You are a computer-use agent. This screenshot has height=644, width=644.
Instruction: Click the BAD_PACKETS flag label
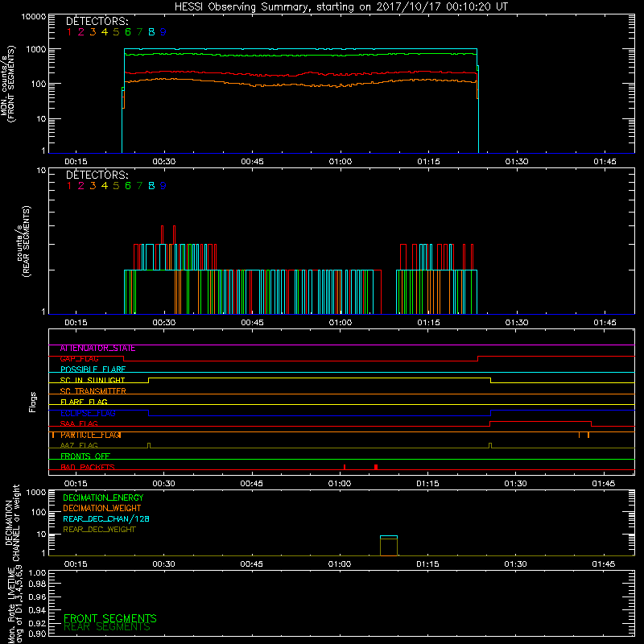[x=88, y=468]
